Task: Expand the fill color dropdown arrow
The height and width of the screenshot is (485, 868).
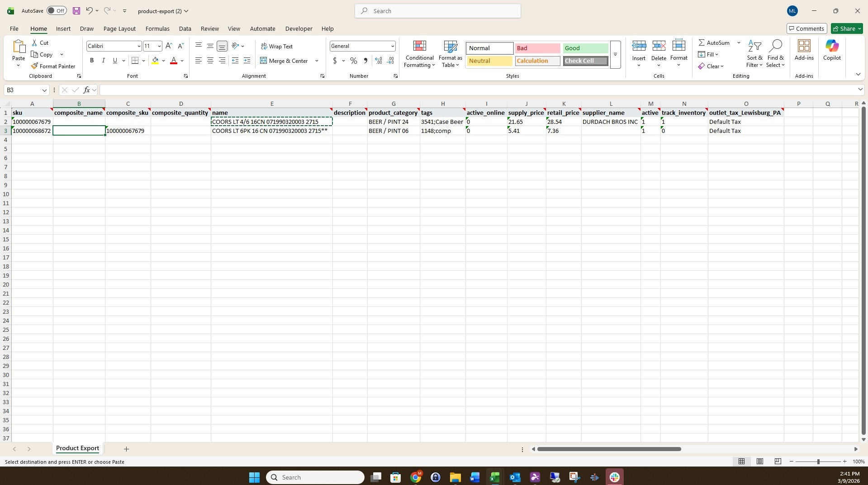Action: 163,61
